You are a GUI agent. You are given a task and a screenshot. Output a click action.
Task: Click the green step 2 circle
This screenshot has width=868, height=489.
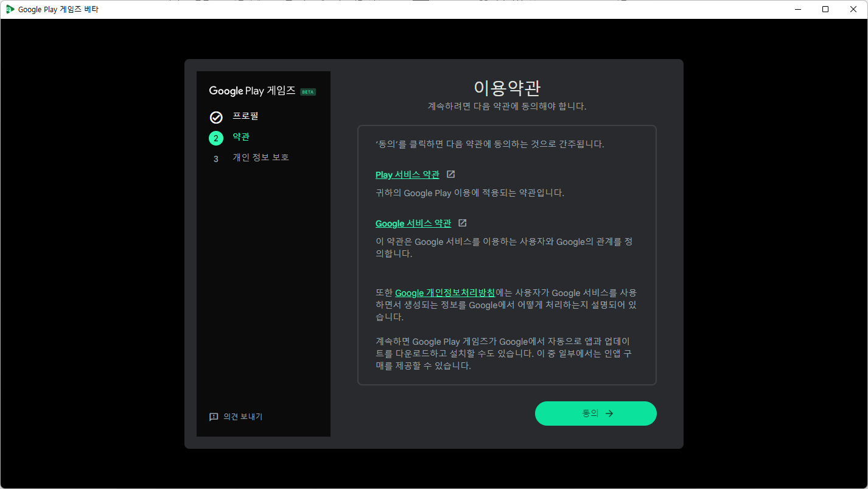pyautogui.click(x=216, y=138)
